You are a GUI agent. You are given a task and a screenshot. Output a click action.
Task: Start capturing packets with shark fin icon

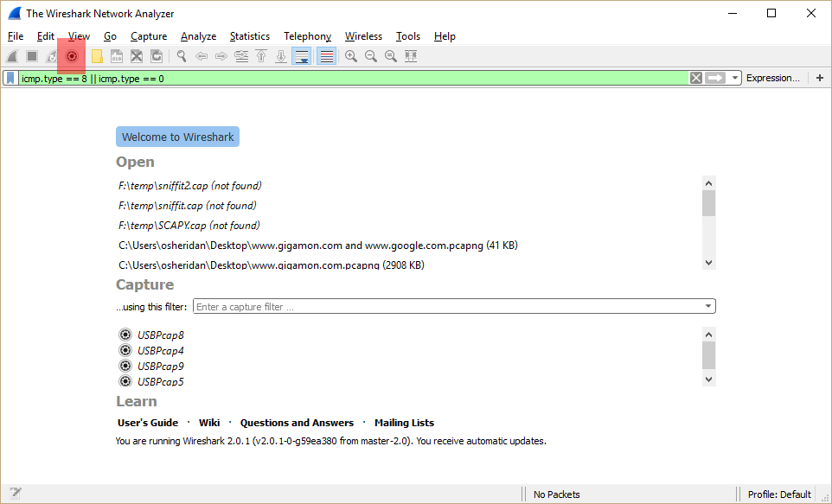11,56
